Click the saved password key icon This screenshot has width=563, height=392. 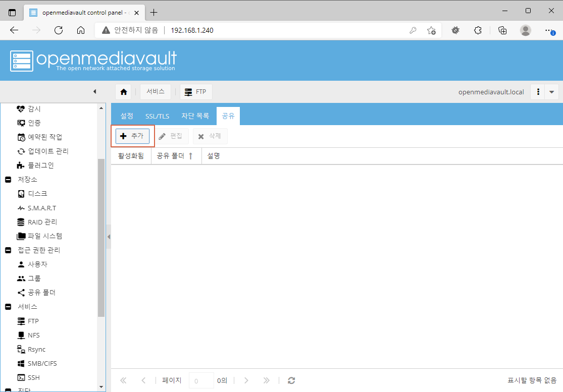coord(413,30)
